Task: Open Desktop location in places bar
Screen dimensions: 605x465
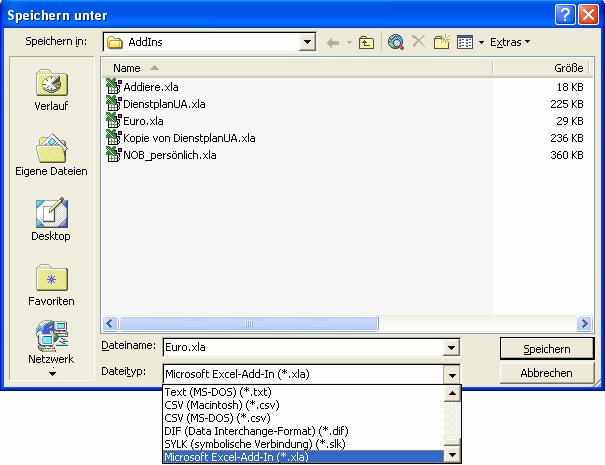Action: [x=51, y=221]
